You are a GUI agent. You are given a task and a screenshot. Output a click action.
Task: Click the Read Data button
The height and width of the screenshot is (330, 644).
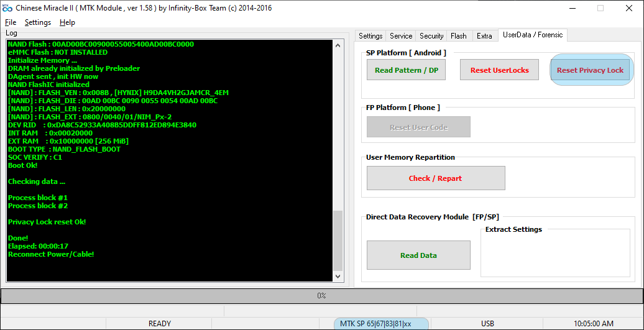pyautogui.click(x=418, y=255)
